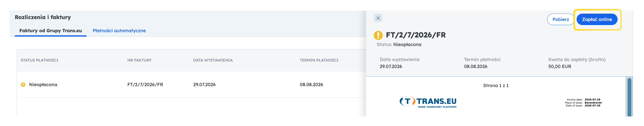Click Termin płatności column header

tap(319, 60)
